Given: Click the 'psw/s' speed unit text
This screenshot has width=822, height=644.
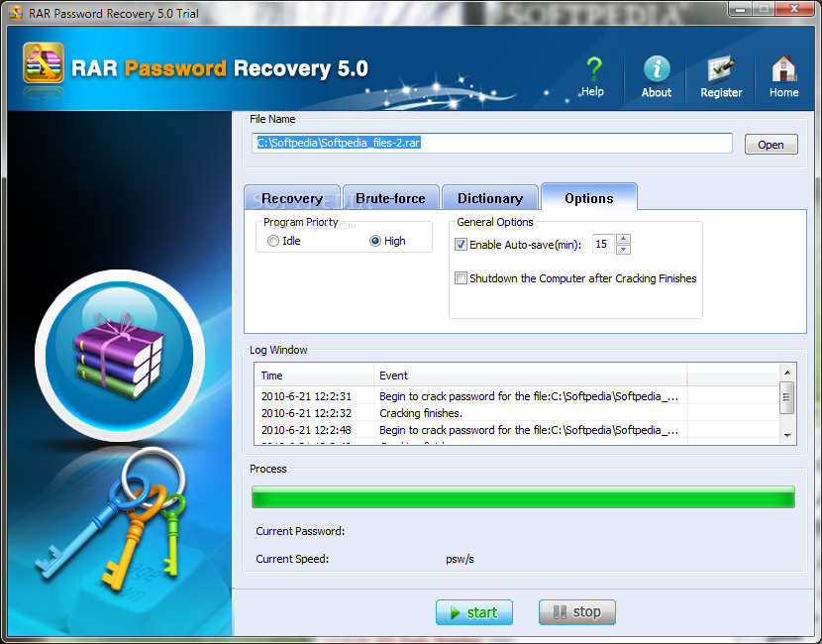Looking at the screenshot, I should [460, 560].
